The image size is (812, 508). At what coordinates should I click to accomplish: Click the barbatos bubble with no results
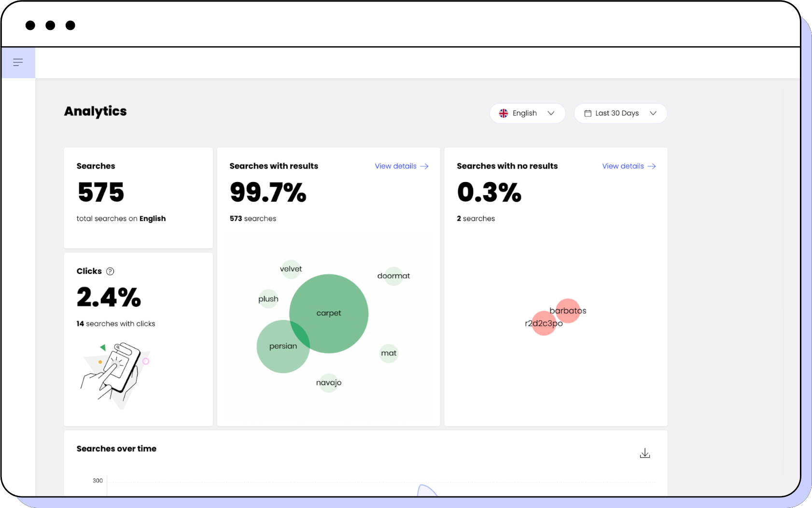(x=568, y=310)
